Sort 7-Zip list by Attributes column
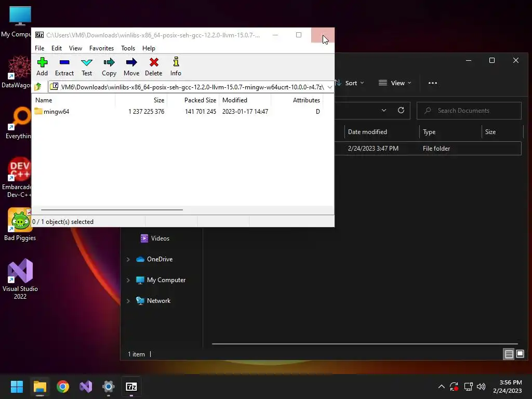 pyautogui.click(x=297, y=100)
